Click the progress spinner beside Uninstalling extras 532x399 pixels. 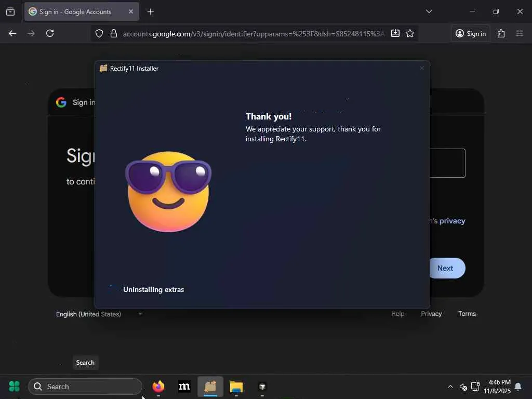(112, 289)
